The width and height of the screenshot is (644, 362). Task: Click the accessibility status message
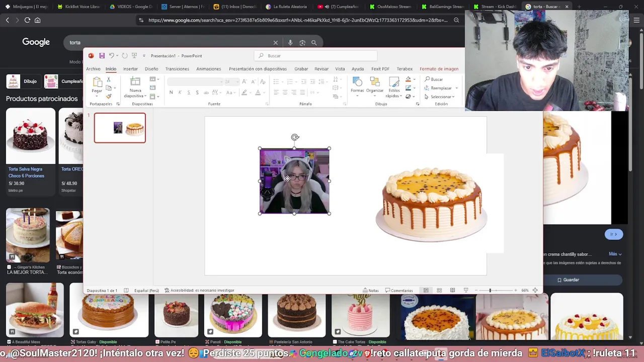tap(199, 290)
